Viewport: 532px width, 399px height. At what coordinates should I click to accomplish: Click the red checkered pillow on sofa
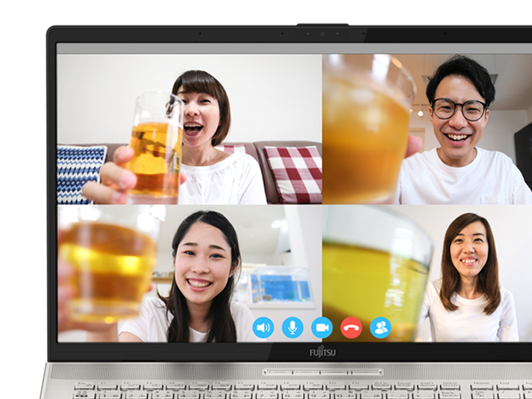point(293,173)
